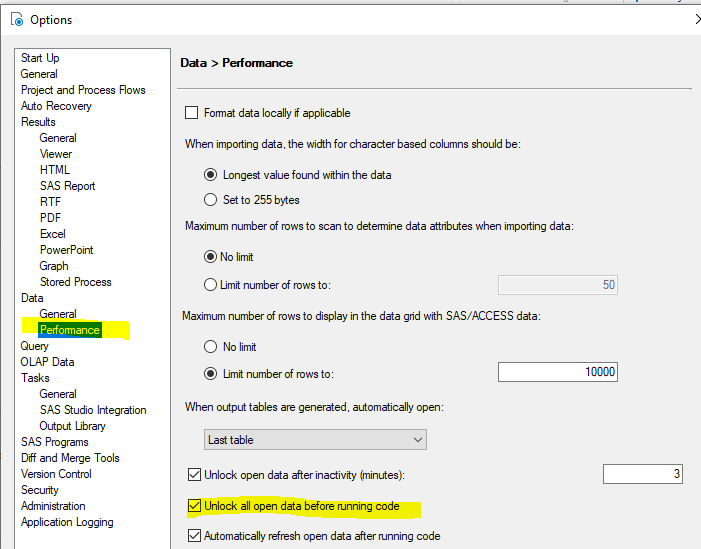Click the 10000 row limit input field
This screenshot has height=549, width=701.
click(557, 373)
